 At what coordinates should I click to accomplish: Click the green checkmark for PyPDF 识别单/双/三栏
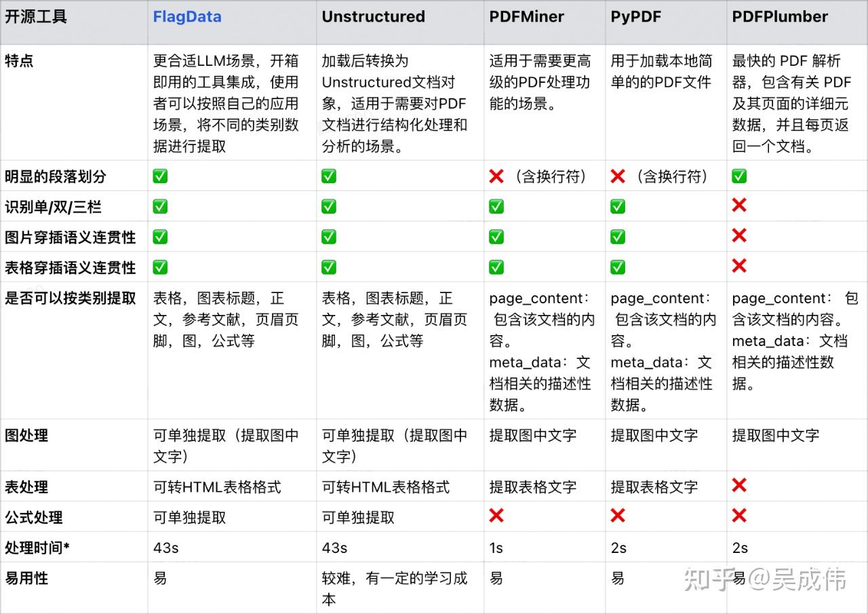618,206
